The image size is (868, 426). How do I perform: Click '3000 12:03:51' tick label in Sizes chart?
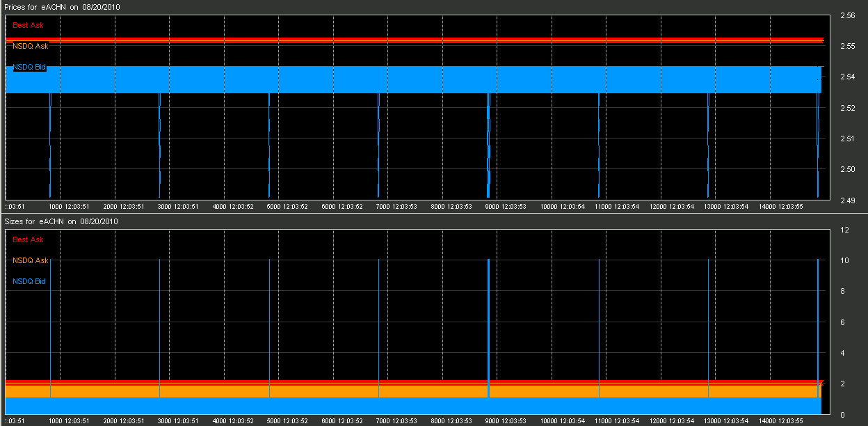[x=179, y=421]
